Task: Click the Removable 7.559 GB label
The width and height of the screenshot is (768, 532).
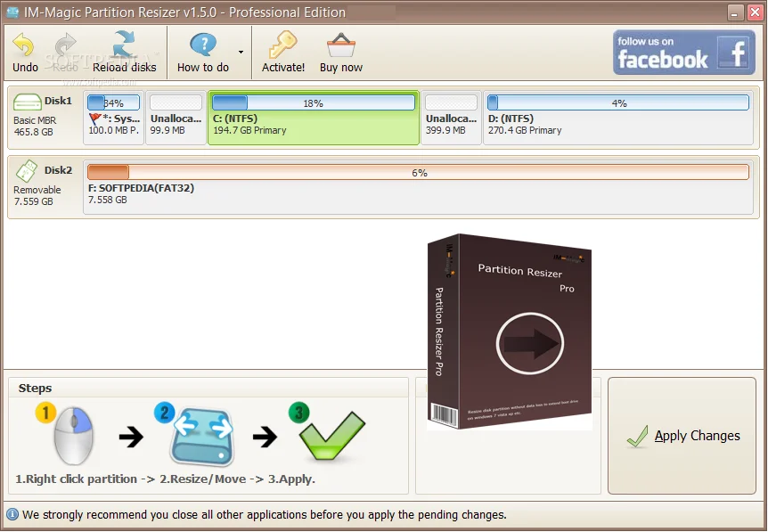Action: coord(37,195)
